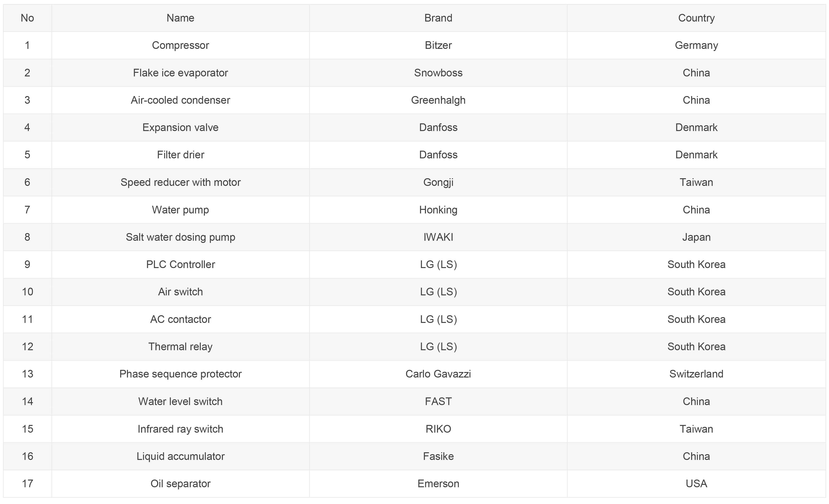Viewport: 829px width, 504px height.
Task: Click the Carlo Gavazzi brand cell
Action: [x=438, y=374]
